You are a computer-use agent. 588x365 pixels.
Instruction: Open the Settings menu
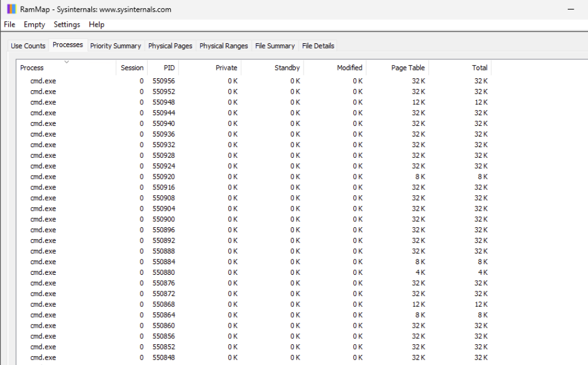[x=67, y=24]
